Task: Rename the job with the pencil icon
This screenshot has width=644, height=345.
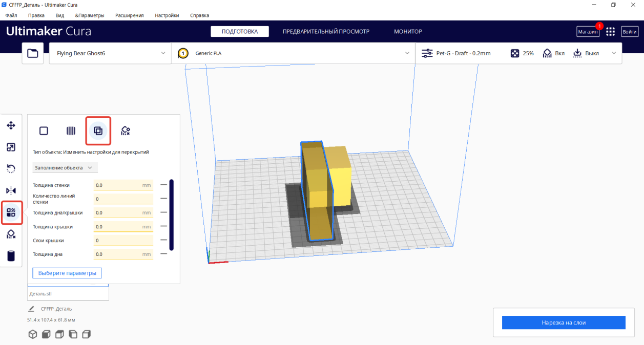Action: click(31, 309)
